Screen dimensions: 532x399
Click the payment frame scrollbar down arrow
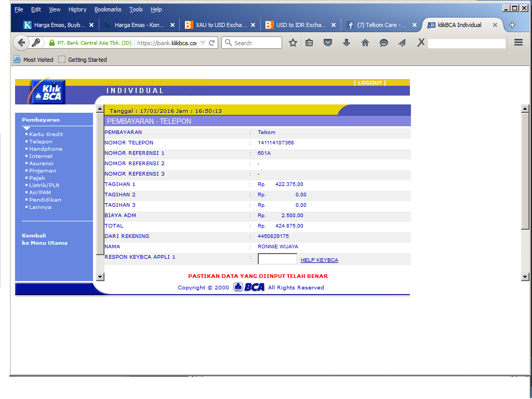(x=100, y=277)
